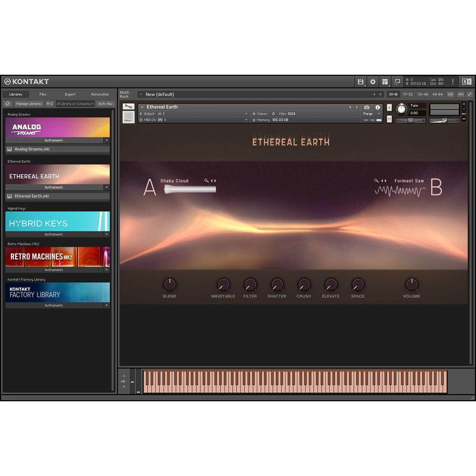Image resolution: width=476 pixels, height=476 pixels.
Task: Click the exclamation panic icon
Action: pos(452,82)
